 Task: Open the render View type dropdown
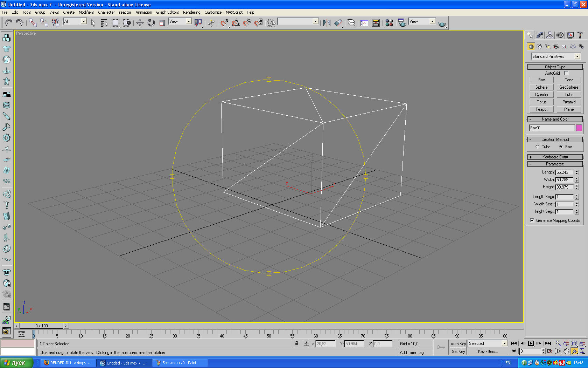pos(422,21)
